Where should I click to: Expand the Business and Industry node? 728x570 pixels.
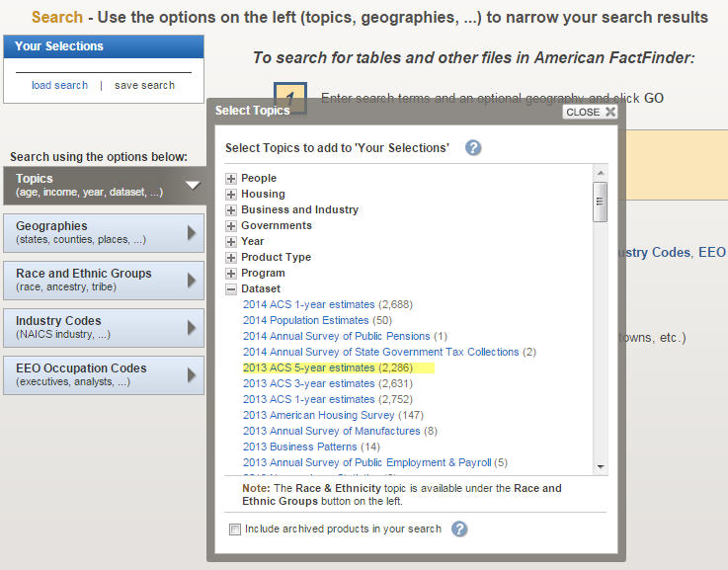pos(231,209)
